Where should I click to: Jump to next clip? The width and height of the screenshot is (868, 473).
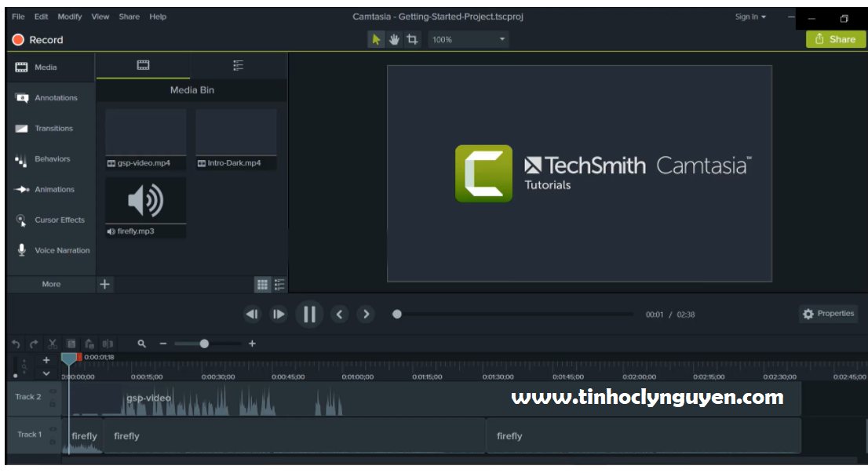(x=366, y=315)
